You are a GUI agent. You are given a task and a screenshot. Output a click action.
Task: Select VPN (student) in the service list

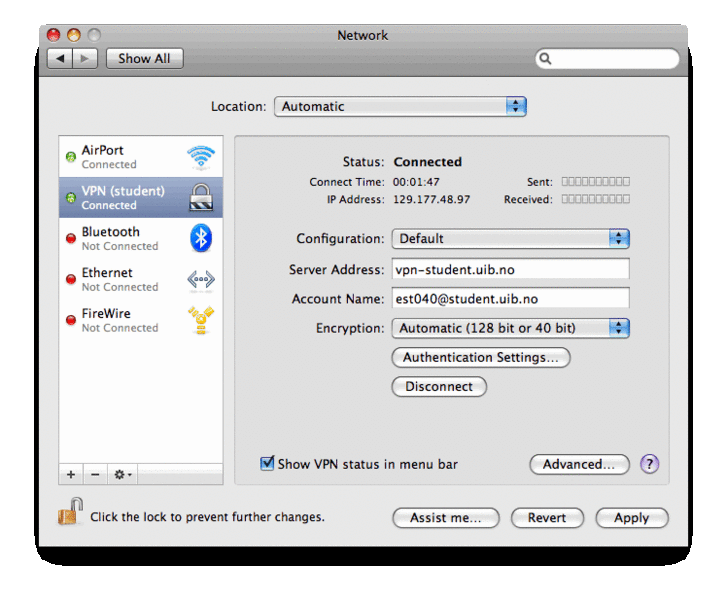(x=140, y=198)
